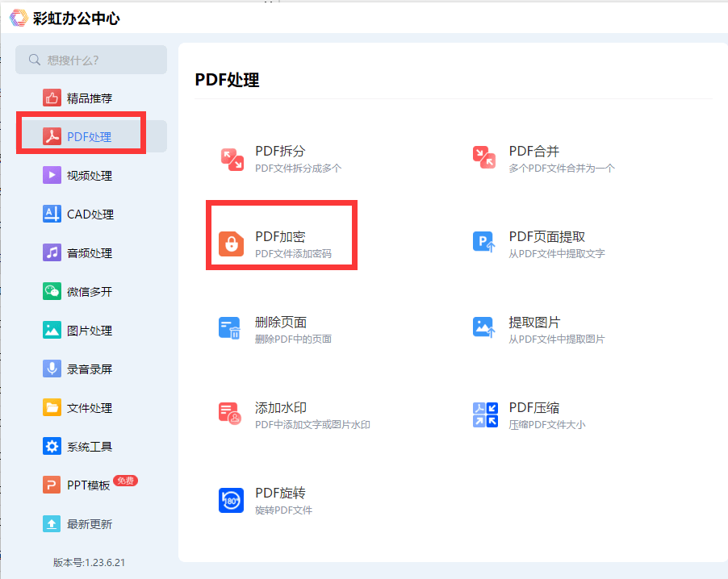
Task: Open 最新更新 in the sidebar
Action: (x=91, y=524)
